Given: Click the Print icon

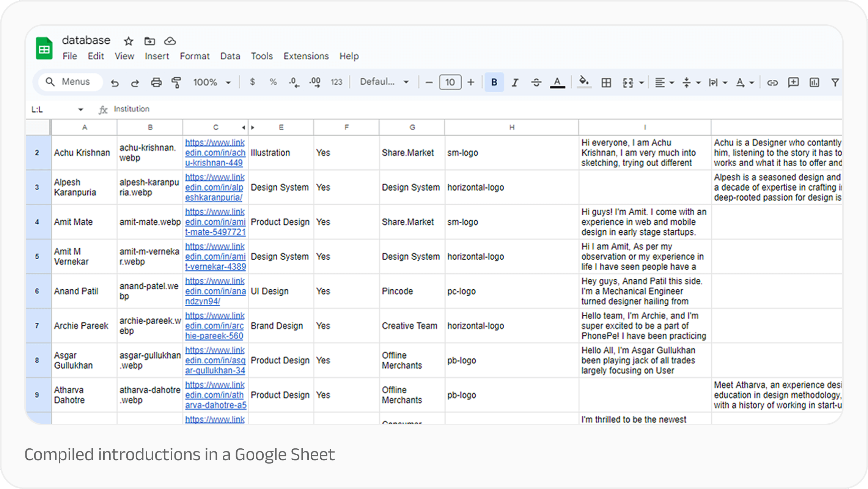Looking at the screenshot, I should click(156, 82).
